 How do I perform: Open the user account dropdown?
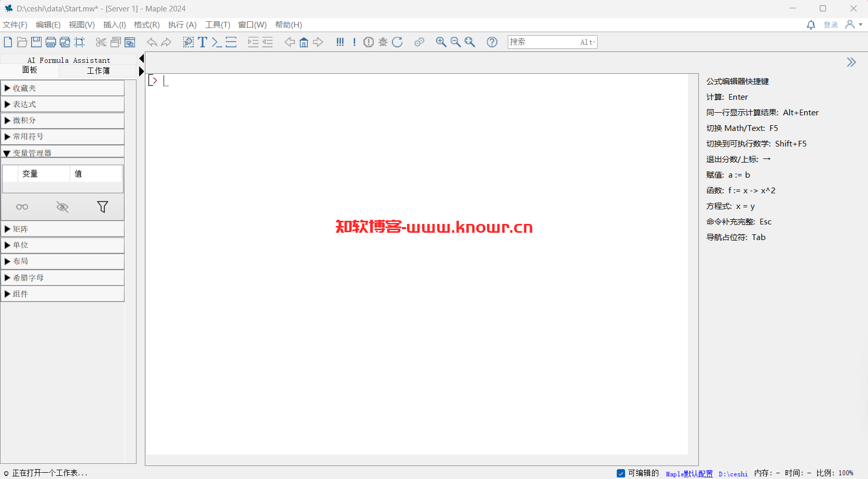tap(854, 24)
